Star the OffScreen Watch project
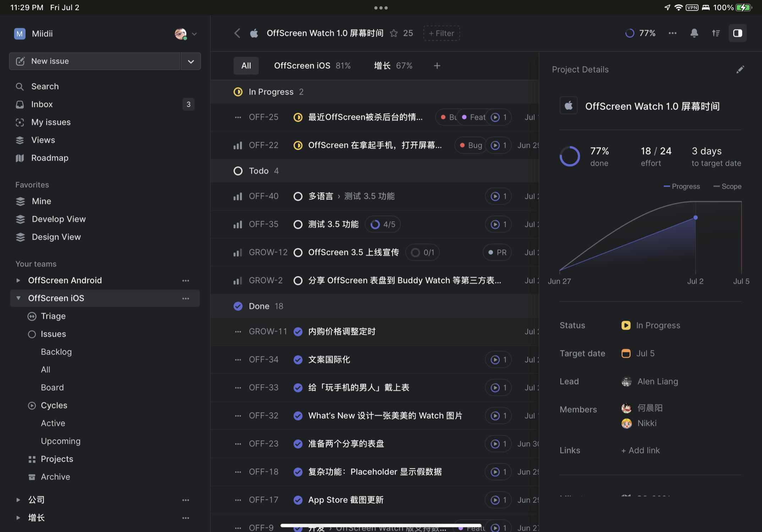Image resolution: width=762 pixels, height=532 pixels. (x=394, y=33)
